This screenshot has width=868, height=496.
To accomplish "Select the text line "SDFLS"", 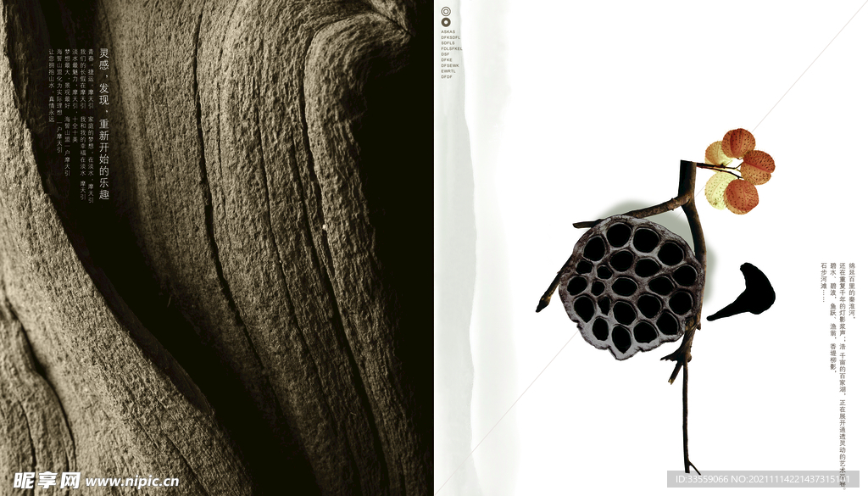I will click(448, 43).
